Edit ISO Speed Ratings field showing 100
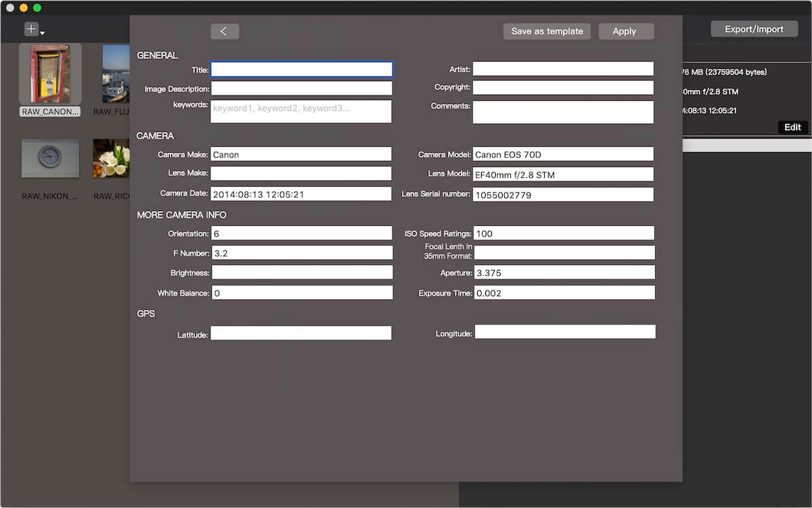The height and width of the screenshot is (508, 812). click(x=564, y=233)
